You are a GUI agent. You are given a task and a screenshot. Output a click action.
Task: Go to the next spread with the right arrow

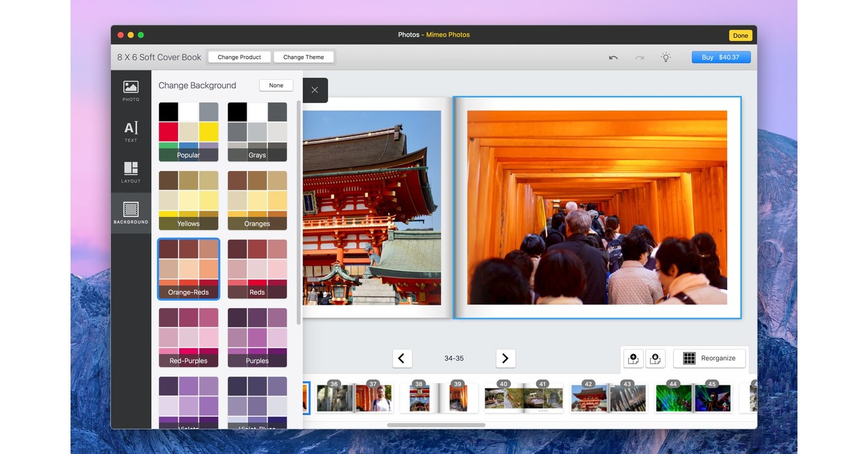[505, 358]
